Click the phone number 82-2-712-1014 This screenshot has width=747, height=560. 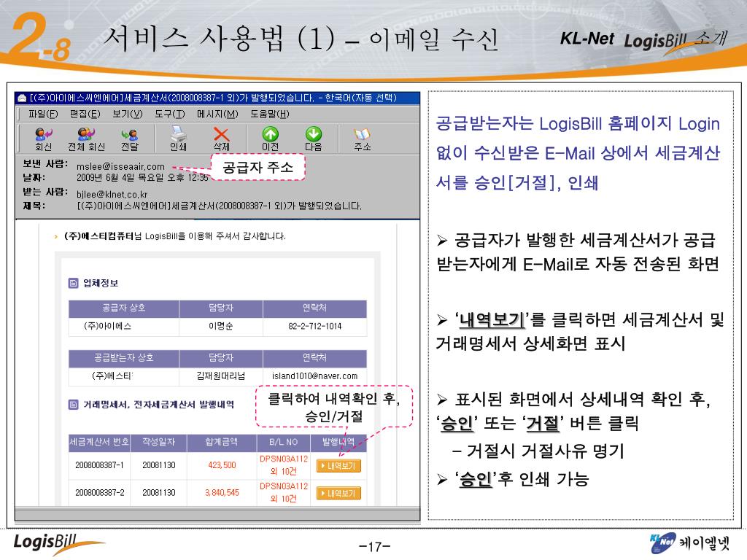click(314, 326)
